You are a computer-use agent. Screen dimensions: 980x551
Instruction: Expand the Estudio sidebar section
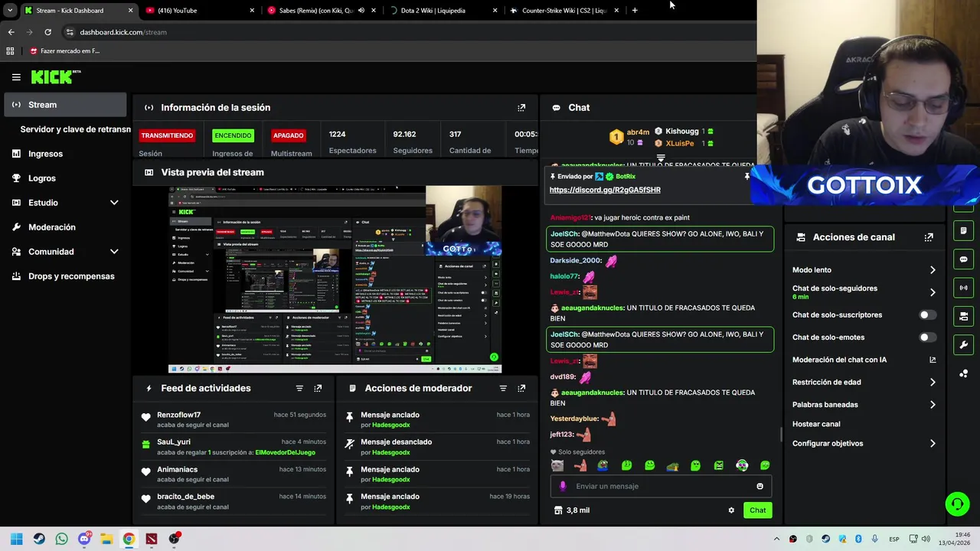point(114,203)
